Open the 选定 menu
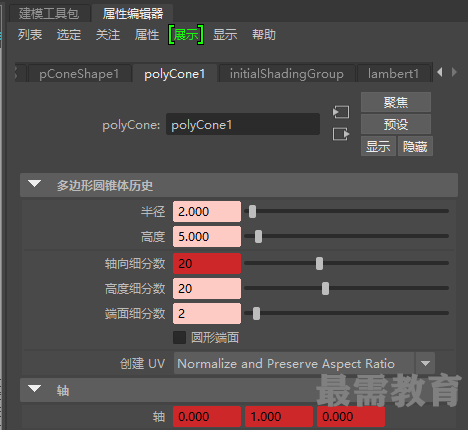This screenshot has width=468, height=430. (x=69, y=35)
